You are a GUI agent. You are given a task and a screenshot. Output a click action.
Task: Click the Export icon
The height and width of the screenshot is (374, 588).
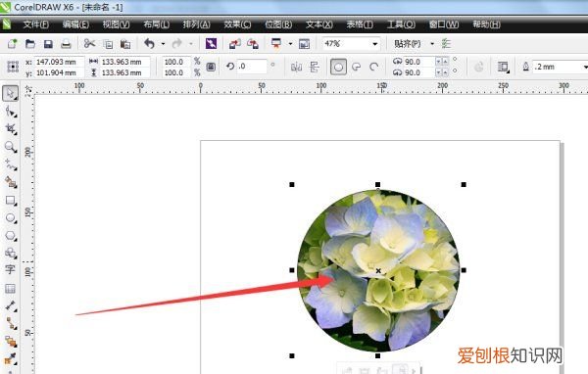[x=253, y=44]
